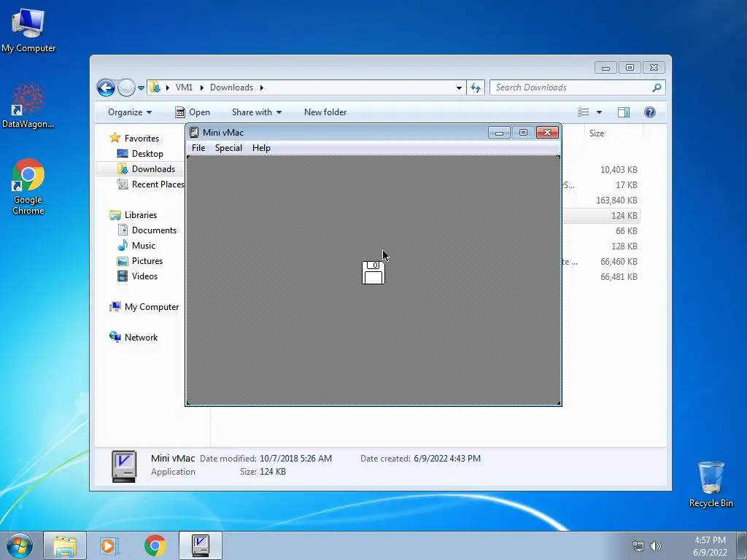Open the volume tray icon

click(x=656, y=546)
